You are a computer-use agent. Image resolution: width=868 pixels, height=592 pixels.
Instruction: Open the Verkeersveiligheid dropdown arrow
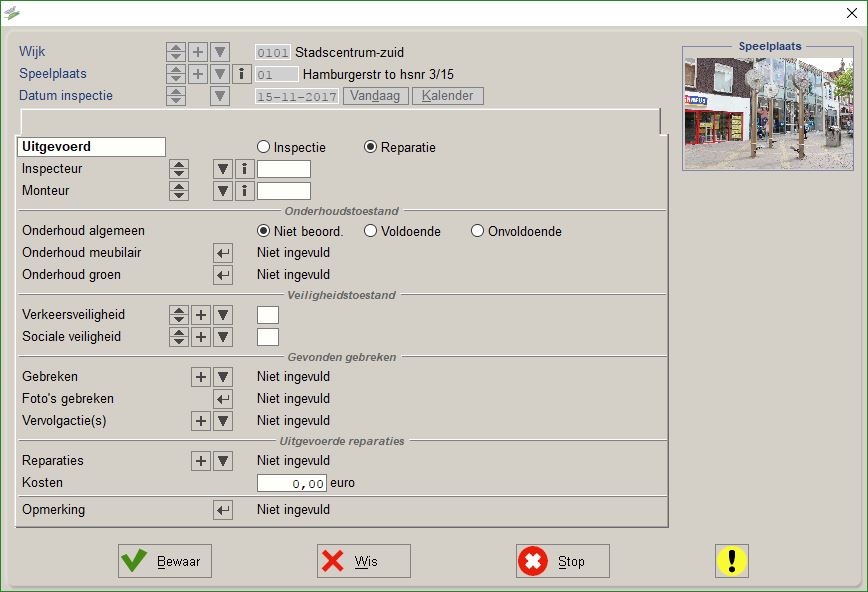coord(223,315)
